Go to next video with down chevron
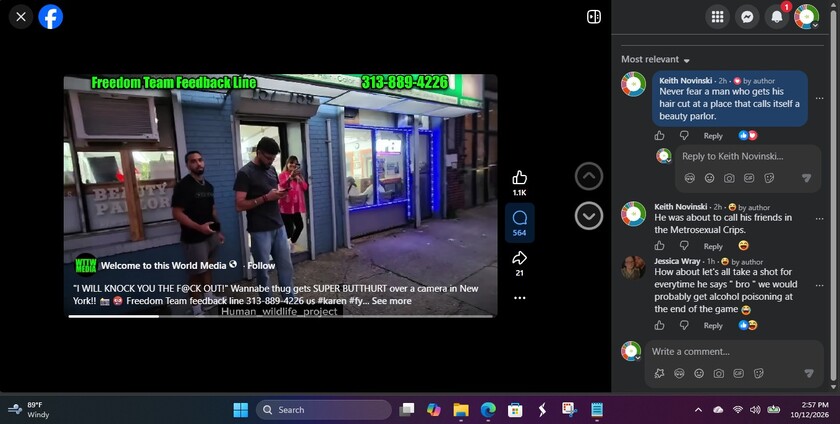This screenshot has width=840, height=424. pyautogui.click(x=589, y=216)
